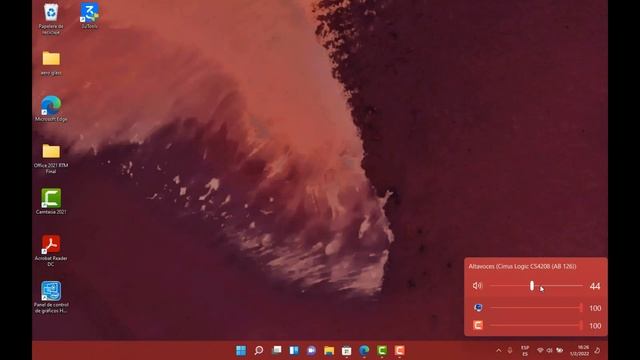640x360 pixels.
Task: Select the Microsoft Edge desktop shortcut
Action: (51, 109)
